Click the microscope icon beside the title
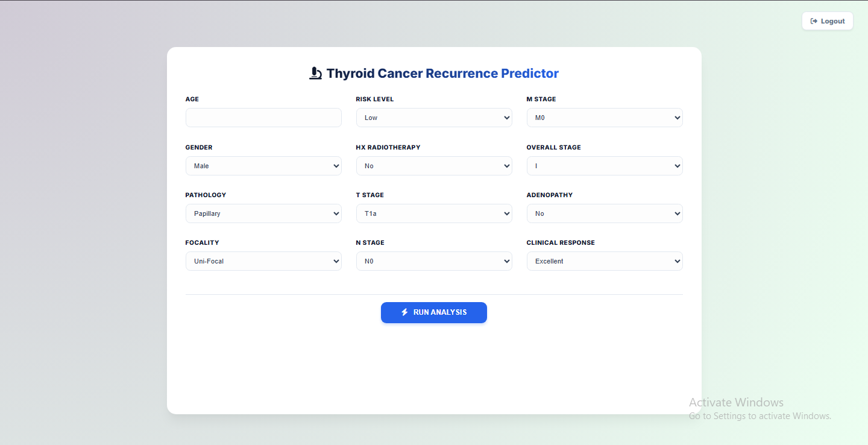The image size is (868, 445). (x=315, y=74)
